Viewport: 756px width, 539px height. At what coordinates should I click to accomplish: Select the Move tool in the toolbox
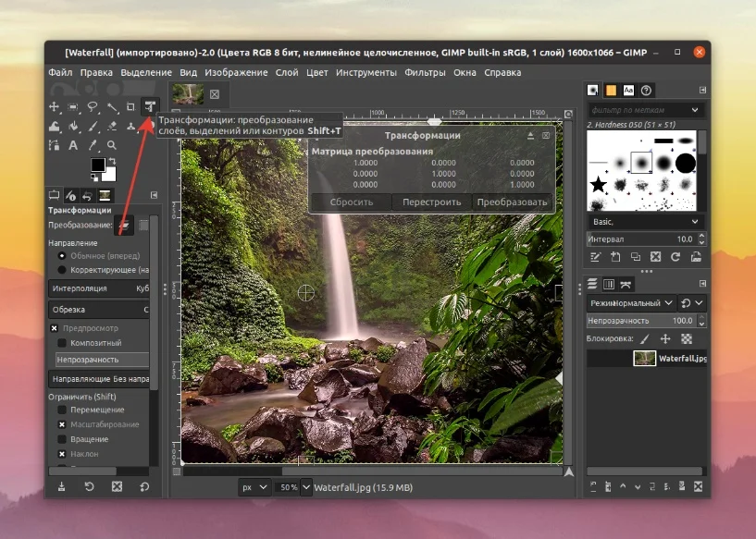55,107
